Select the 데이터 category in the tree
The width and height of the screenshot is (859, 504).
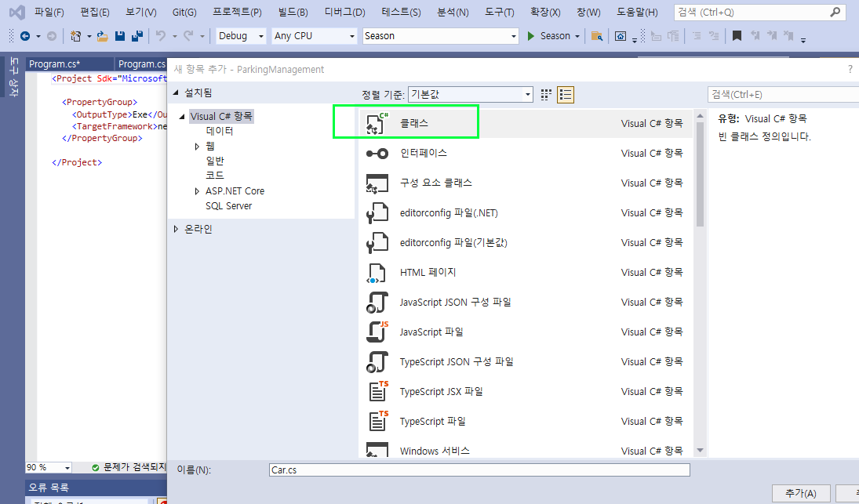pyautogui.click(x=220, y=132)
